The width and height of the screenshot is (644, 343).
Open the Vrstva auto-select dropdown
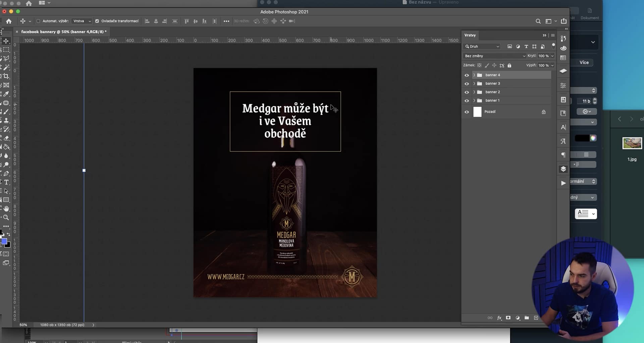[82, 21]
